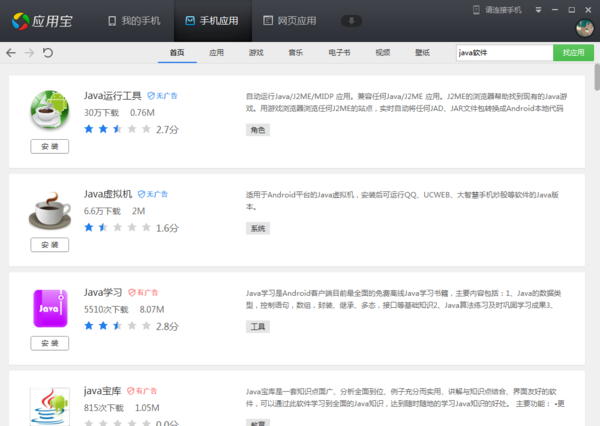Image resolution: width=600 pixels, height=426 pixels.
Task: Click the purple Java学习 app icon
Action: [50, 308]
